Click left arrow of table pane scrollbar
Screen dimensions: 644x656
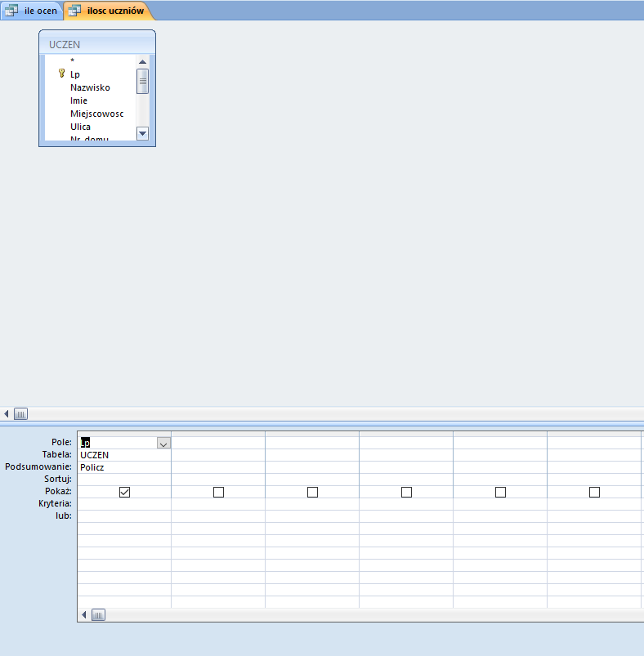pyautogui.click(x=7, y=414)
